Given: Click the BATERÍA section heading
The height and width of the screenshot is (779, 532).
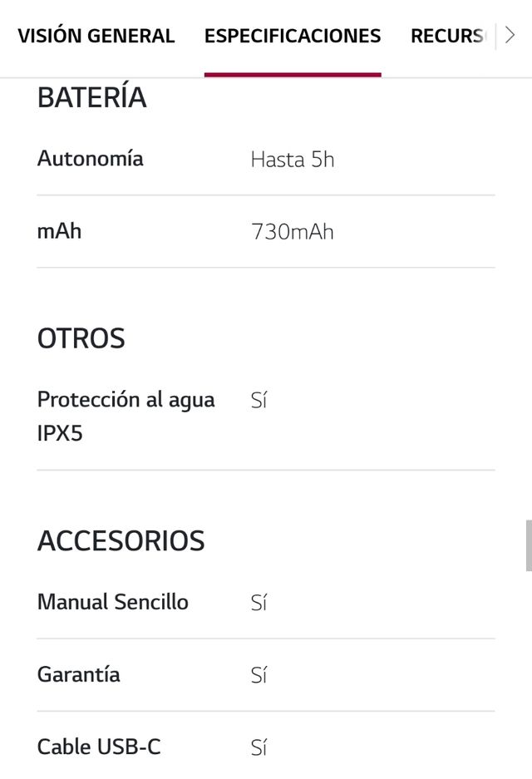Looking at the screenshot, I should pos(91,97).
